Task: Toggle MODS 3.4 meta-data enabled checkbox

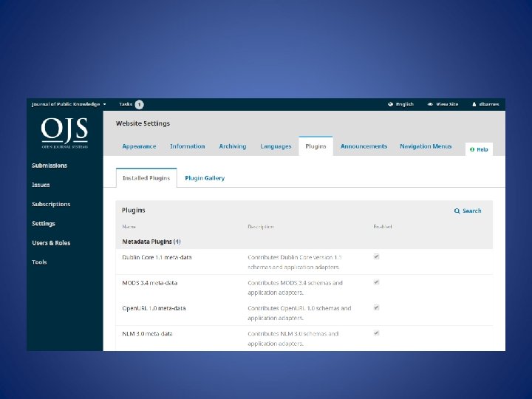Action: [376, 282]
